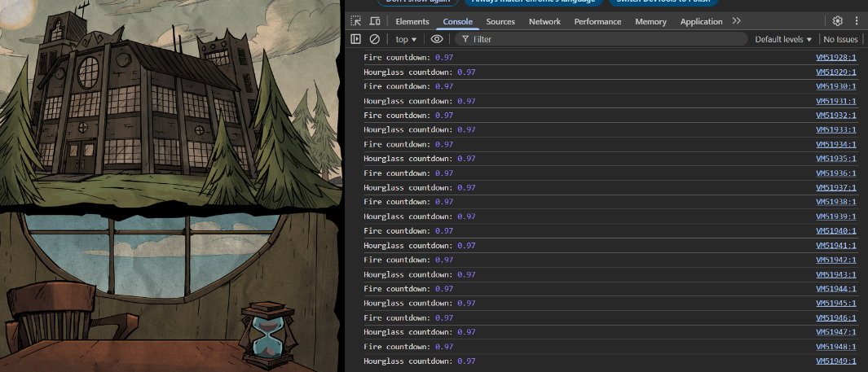
Task: Show the console sidebar panel
Action: click(356, 39)
